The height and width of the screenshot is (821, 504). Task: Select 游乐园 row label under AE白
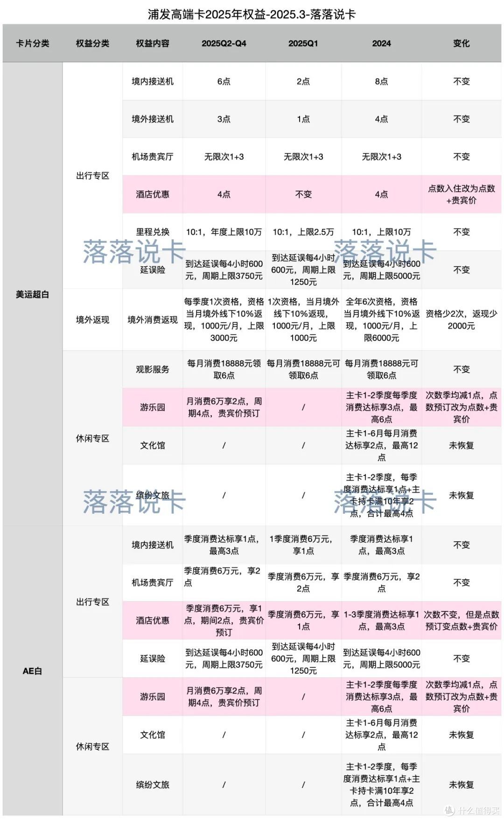tap(153, 697)
